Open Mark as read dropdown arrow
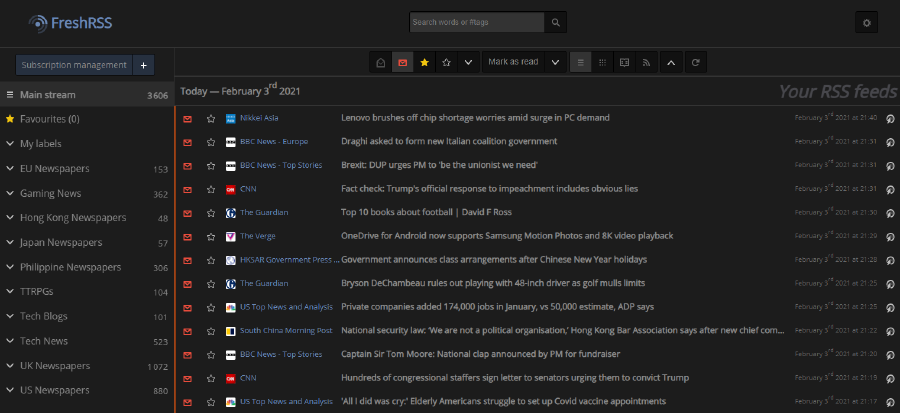This screenshot has width=900, height=413. [555, 63]
